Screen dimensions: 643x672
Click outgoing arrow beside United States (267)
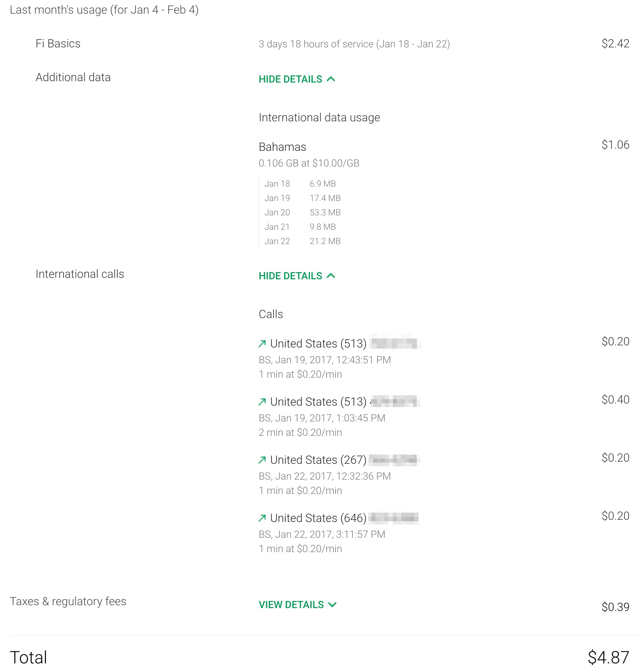(x=262, y=460)
